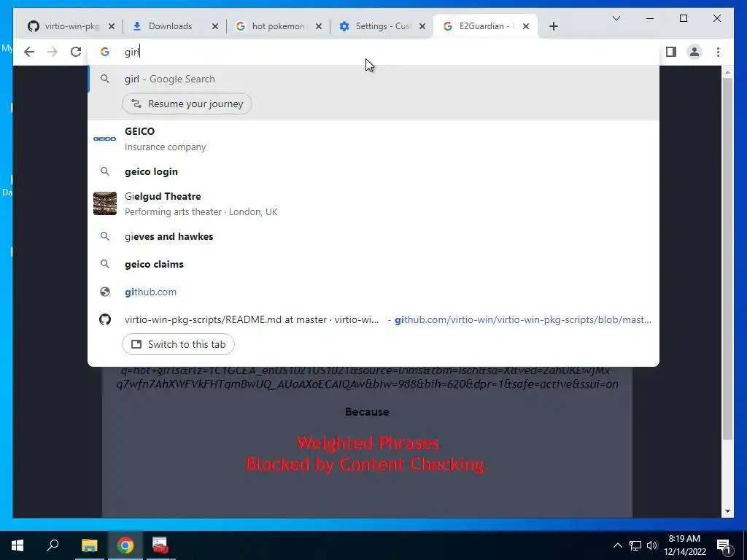Click the 'Weighted Phrases' red text

click(368, 443)
